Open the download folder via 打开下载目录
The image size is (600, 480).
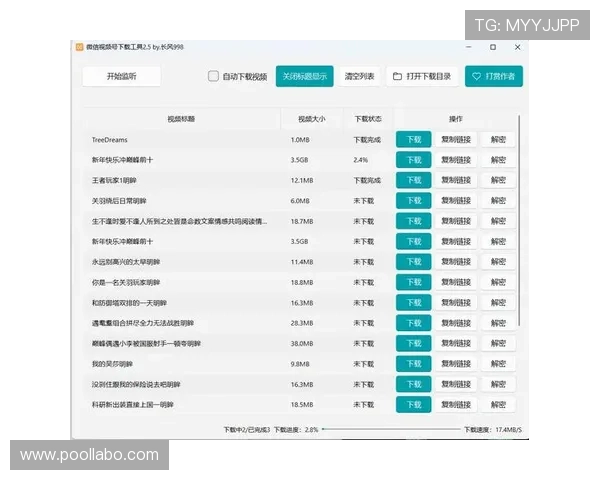pos(422,76)
